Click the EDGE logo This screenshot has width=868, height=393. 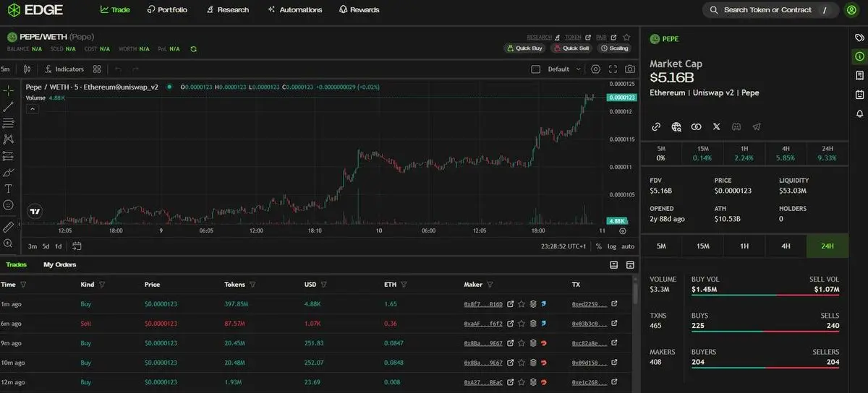point(36,10)
